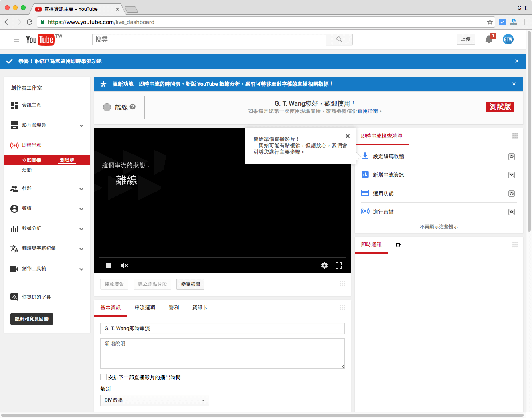Click the 進行直播 broadcast icon
This screenshot has width=532, height=418.
[365, 212]
